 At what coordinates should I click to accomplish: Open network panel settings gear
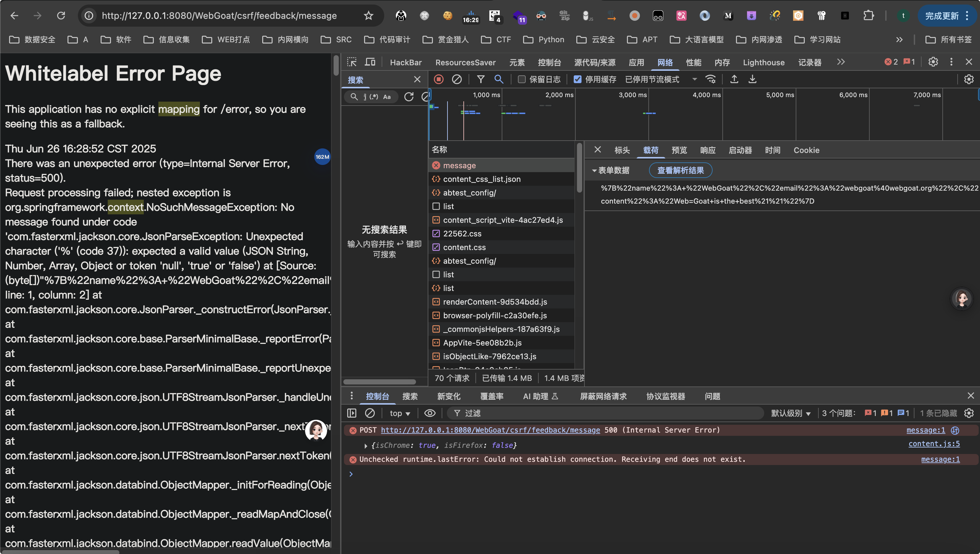coord(969,79)
